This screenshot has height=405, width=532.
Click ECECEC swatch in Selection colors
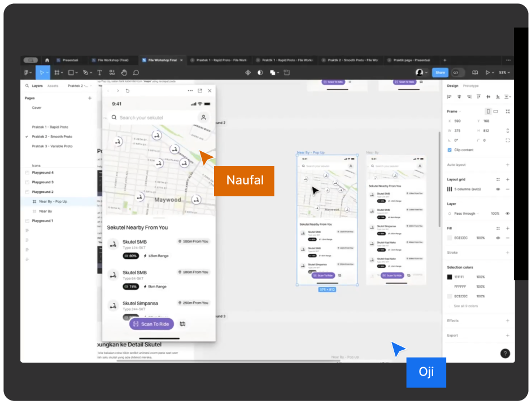pos(450,297)
